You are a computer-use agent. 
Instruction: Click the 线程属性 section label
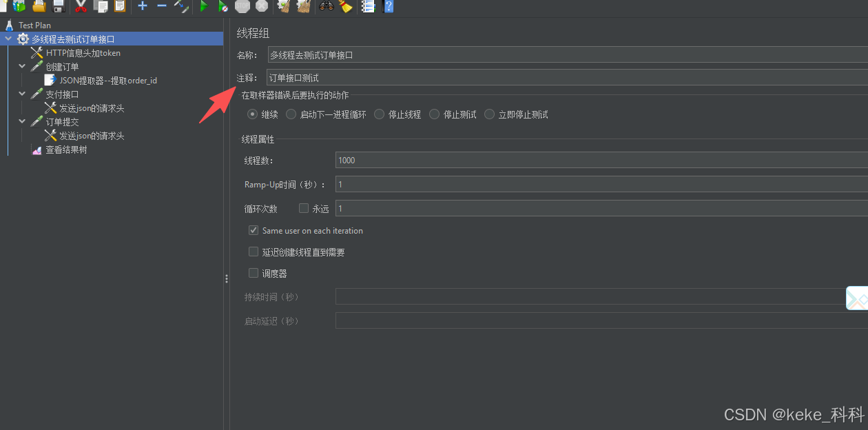pyautogui.click(x=258, y=139)
